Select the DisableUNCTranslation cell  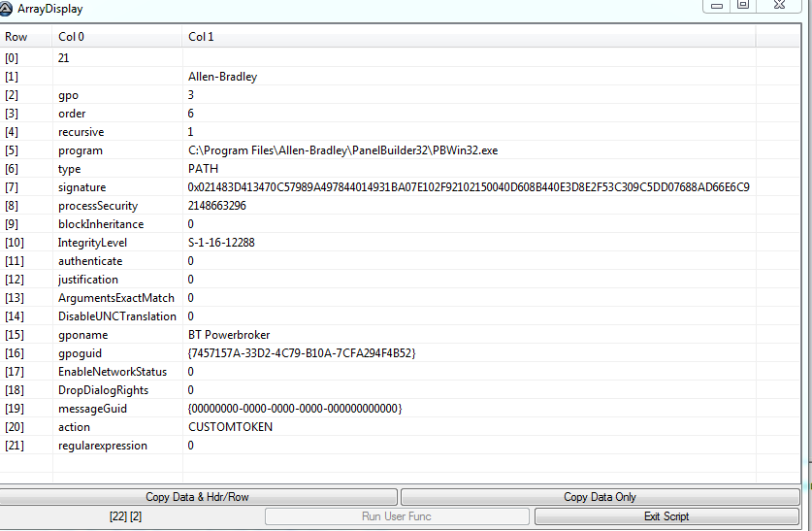point(117,316)
